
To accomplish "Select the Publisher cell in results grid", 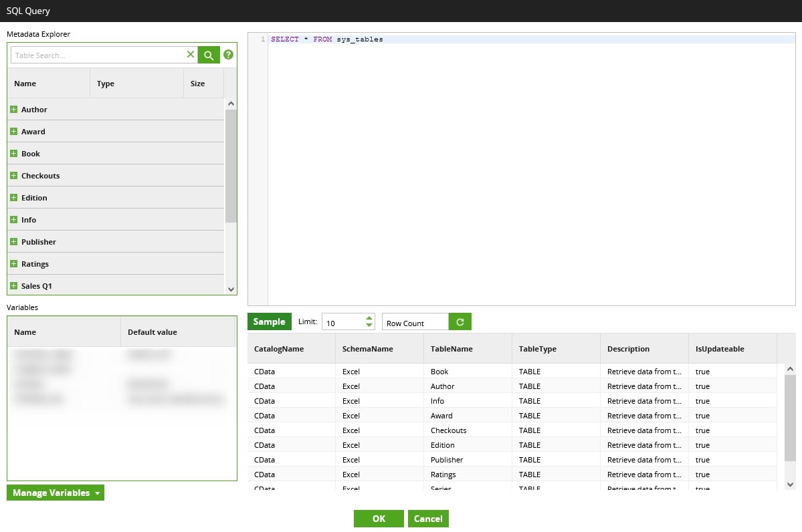I will (468, 460).
